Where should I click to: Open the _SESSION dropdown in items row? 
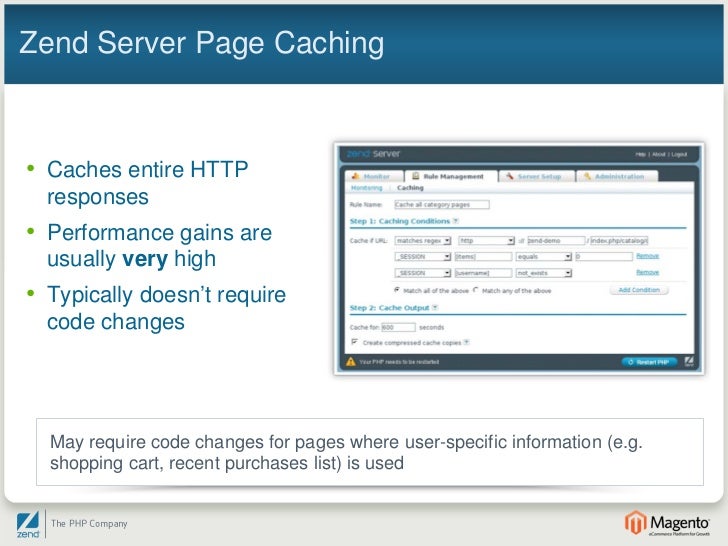[423, 257]
